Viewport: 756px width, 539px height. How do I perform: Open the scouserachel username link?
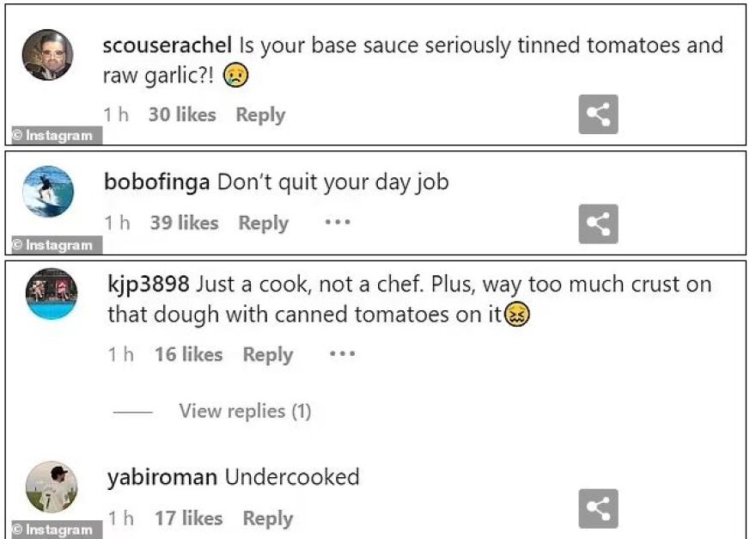168,45
